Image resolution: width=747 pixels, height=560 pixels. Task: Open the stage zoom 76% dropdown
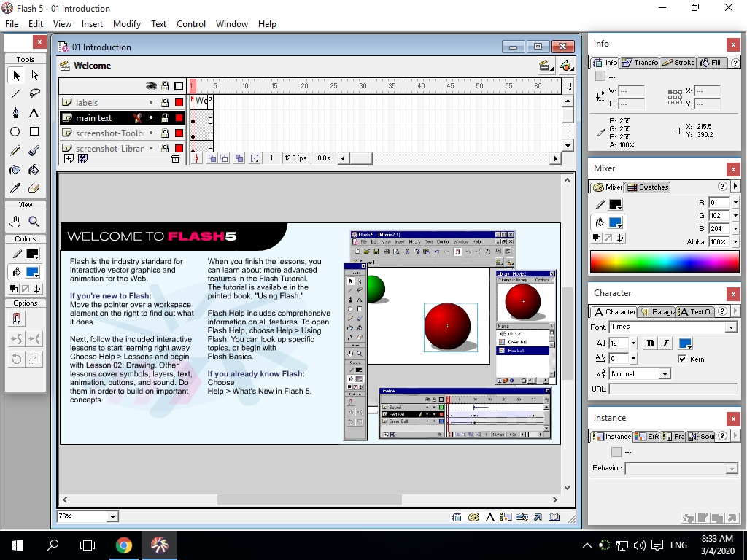point(113,517)
